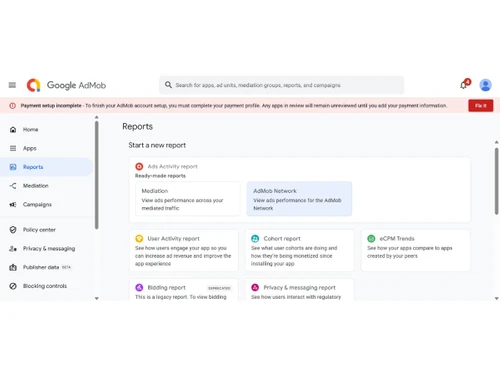Click the sidebar scroll-down arrow
The height and width of the screenshot is (375, 500).
(96, 298)
